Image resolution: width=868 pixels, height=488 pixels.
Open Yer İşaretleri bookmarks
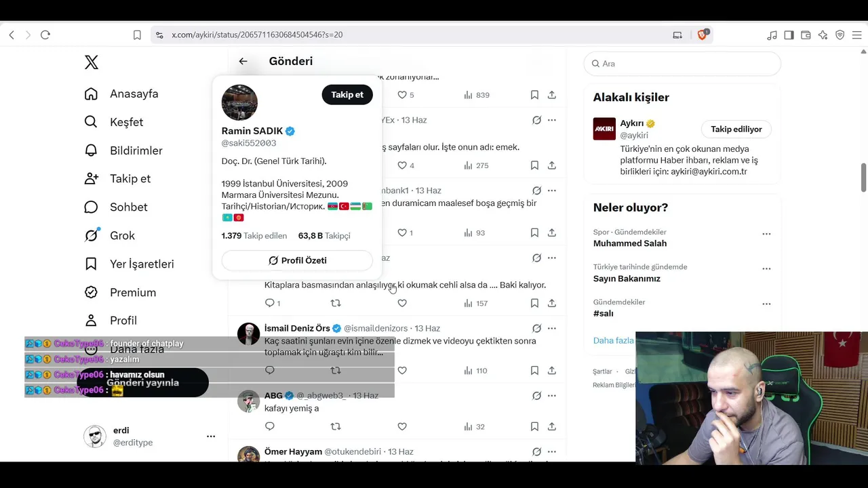[129, 264]
